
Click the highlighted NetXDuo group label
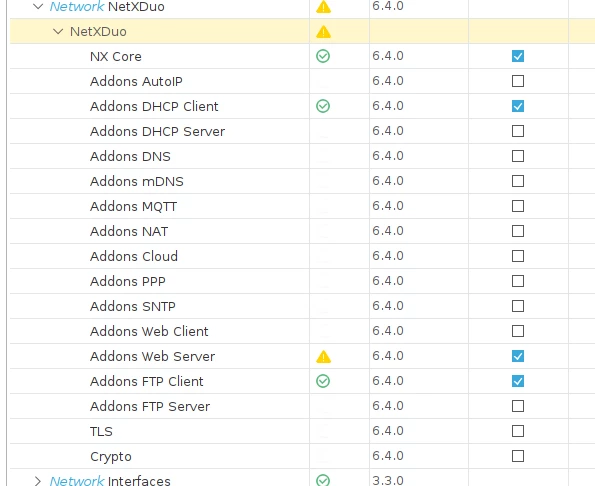click(98, 31)
